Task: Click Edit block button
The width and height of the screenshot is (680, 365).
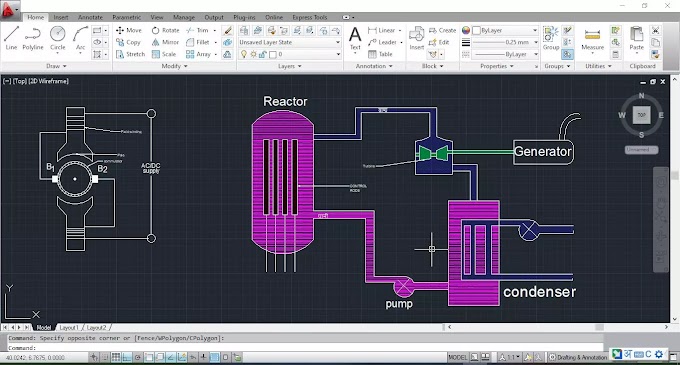Action: [439, 42]
